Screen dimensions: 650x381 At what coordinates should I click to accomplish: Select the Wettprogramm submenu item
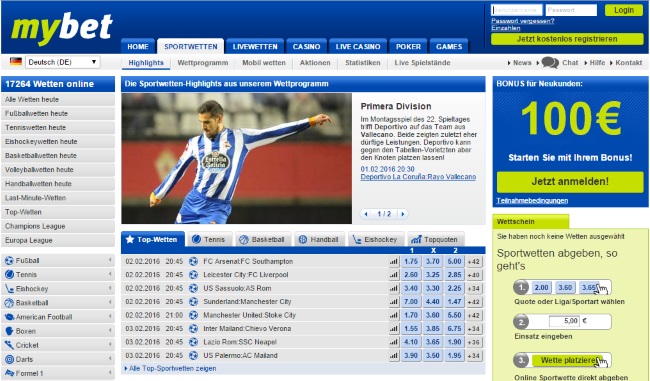pyautogui.click(x=203, y=63)
